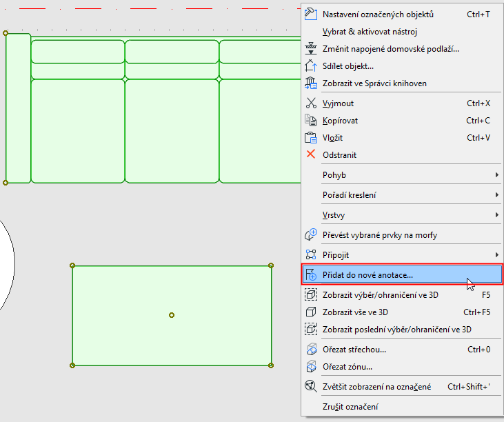
Task: Click the clipboard icon next to Vložit
Action: point(310,137)
